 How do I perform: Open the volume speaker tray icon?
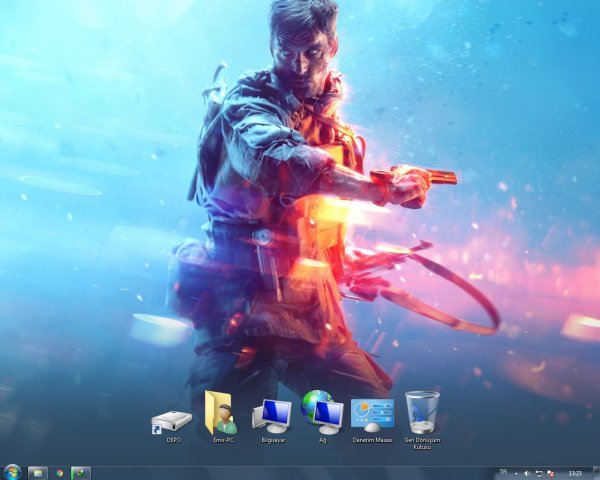[x=528, y=472]
